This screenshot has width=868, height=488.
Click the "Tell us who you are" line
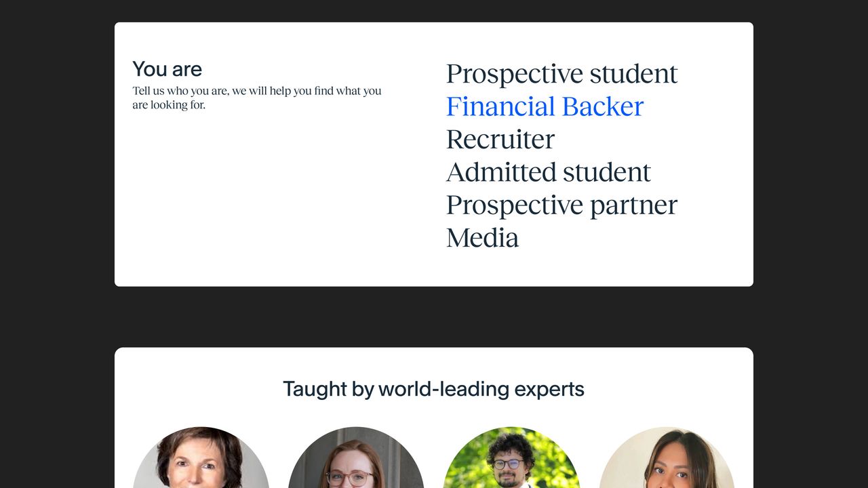click(x=256, y=91)
